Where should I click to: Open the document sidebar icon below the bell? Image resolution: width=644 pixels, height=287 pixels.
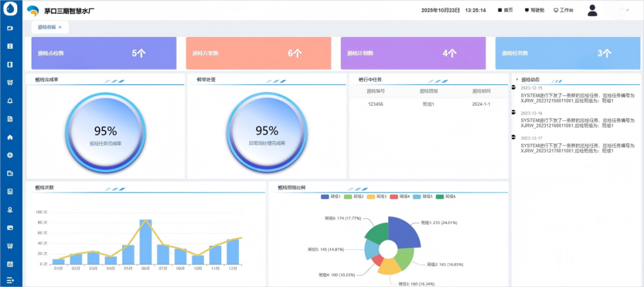[10, 119]
